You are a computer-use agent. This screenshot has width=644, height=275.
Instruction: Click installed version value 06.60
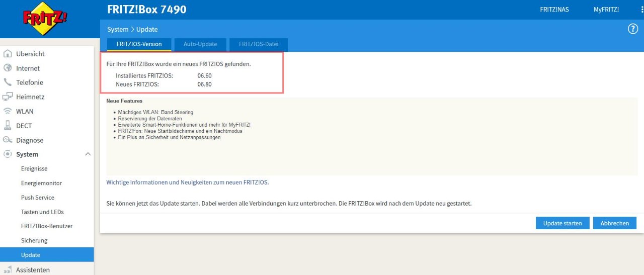point(205,75)
